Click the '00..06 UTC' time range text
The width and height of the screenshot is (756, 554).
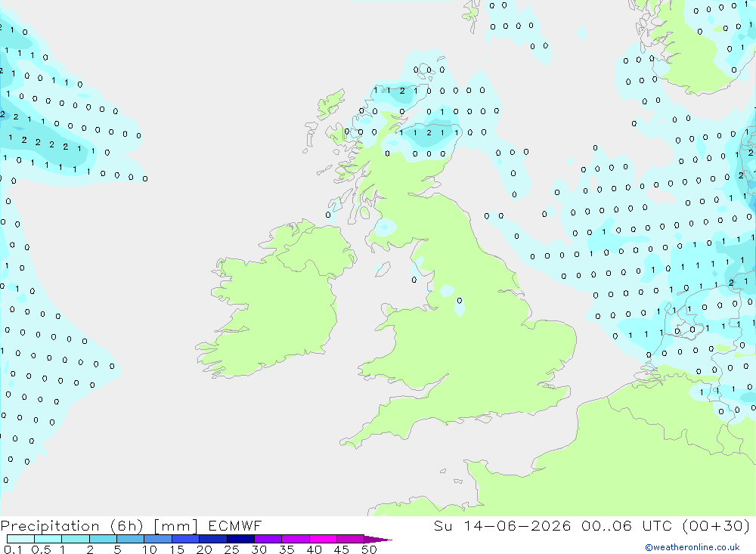coord(627,525)
